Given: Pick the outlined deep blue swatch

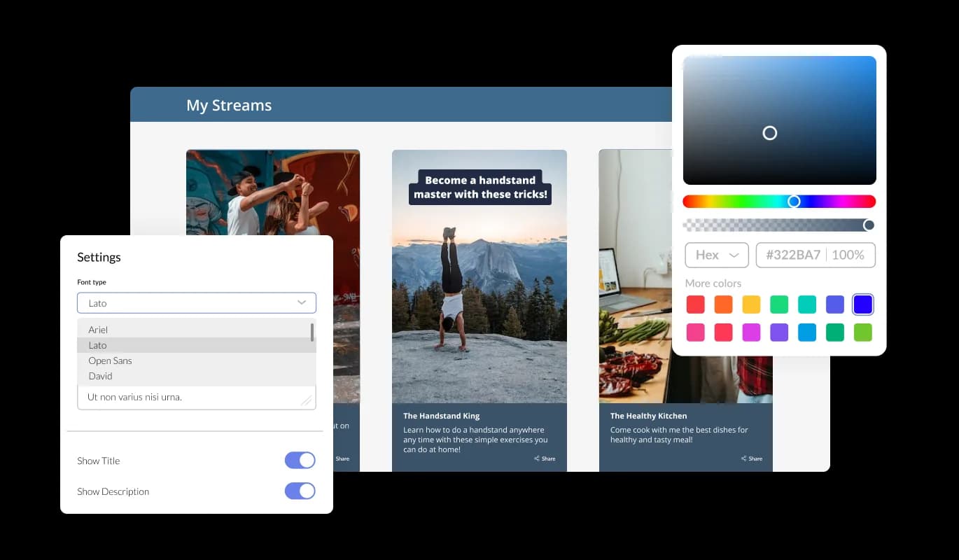Looking at the screenshot, I should point(863,304).
